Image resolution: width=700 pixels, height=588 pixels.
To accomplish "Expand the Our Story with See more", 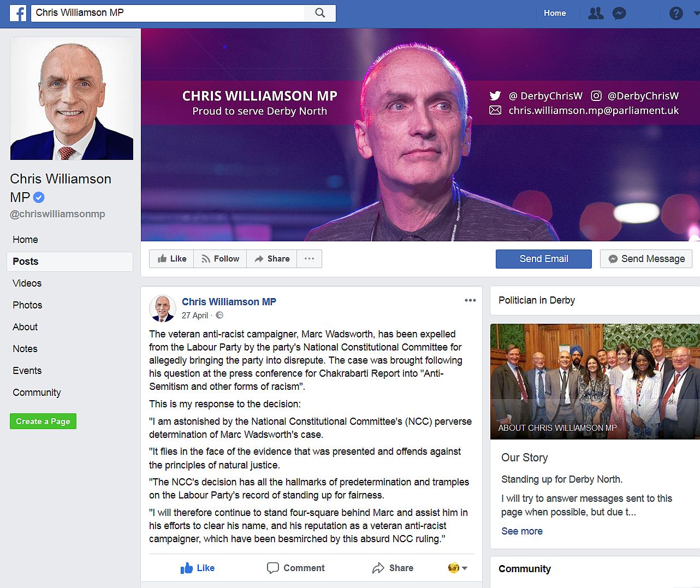I will [522, 531].
